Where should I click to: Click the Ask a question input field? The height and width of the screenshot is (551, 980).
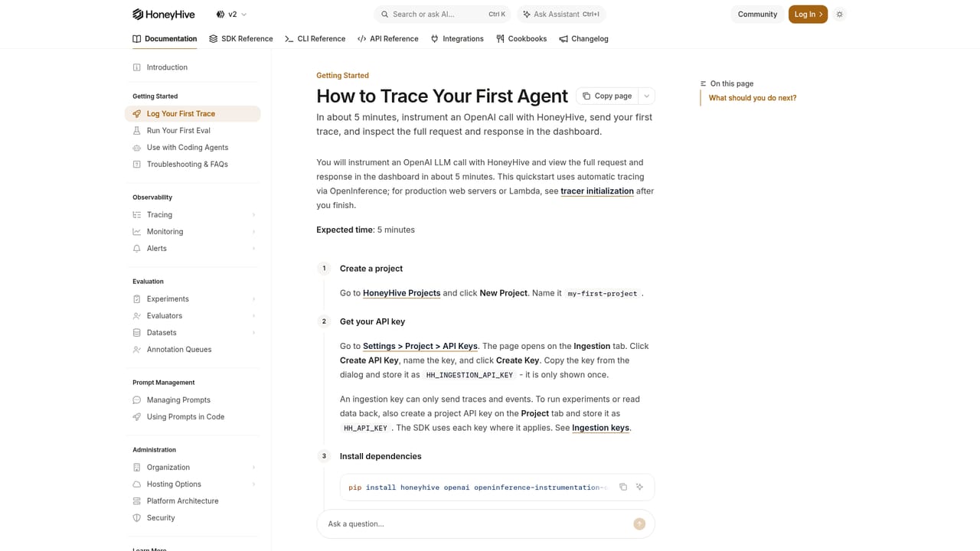475,523
